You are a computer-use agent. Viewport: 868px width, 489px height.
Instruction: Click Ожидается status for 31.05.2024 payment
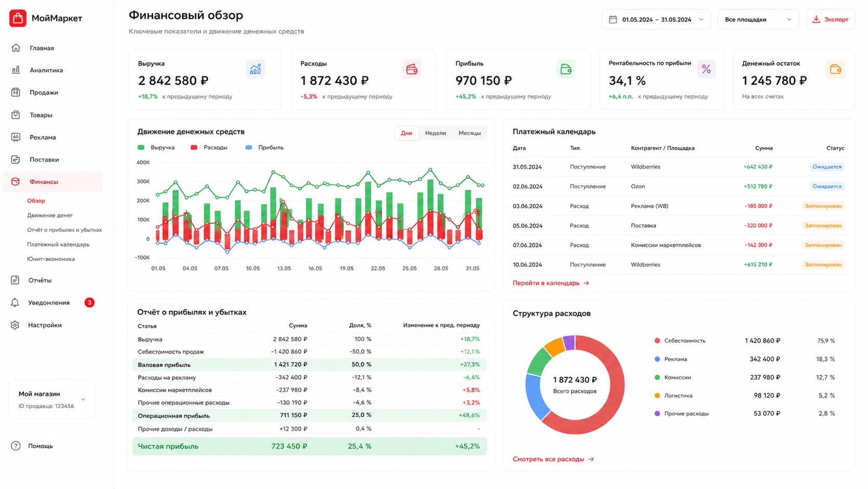827,167
